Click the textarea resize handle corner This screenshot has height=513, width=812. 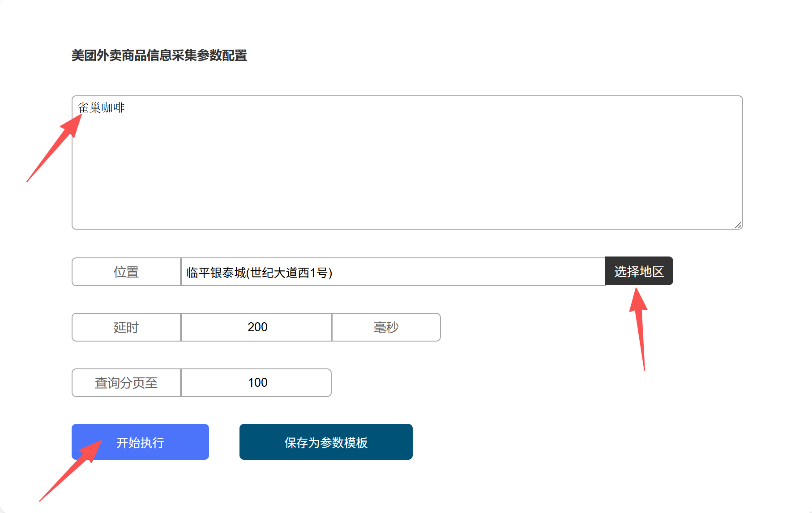738,225
